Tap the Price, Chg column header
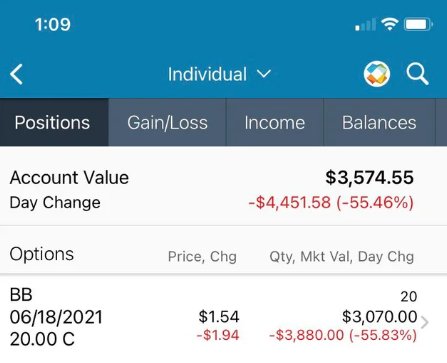447x363 pixels. [x=202, y=257]
